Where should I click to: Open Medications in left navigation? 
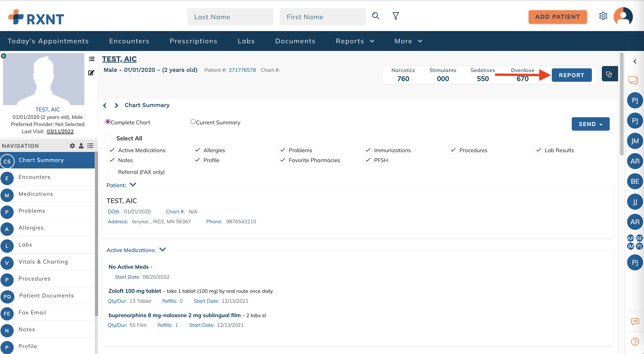[47, 194]
